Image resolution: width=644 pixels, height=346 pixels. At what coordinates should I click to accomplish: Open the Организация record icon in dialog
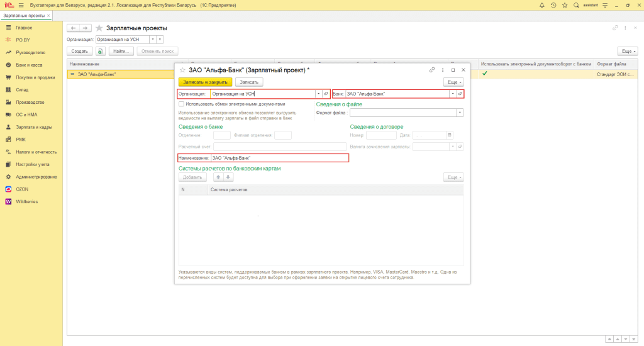[x=326, y=94]
